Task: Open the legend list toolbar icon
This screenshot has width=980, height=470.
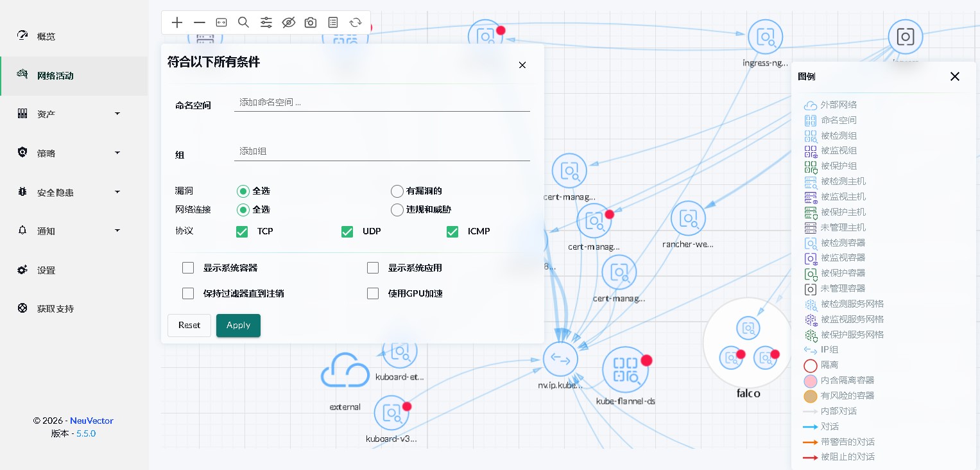Action: click(333, 22)
